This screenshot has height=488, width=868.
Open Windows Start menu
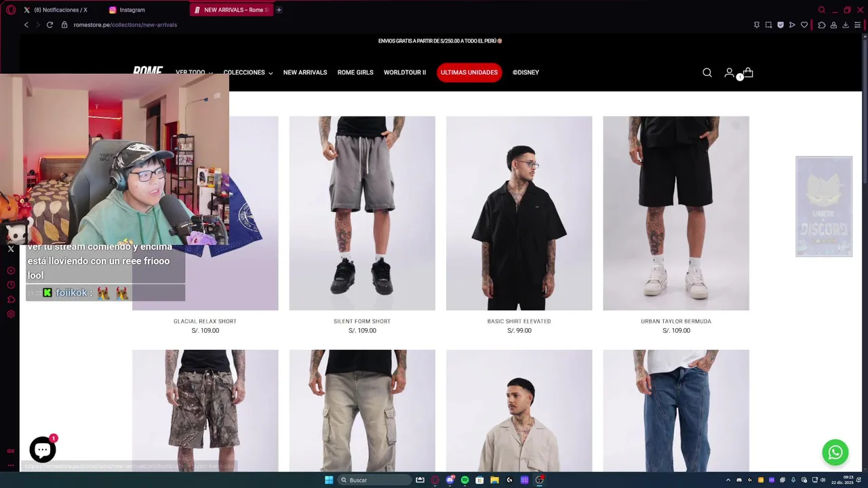pos(329,480)
